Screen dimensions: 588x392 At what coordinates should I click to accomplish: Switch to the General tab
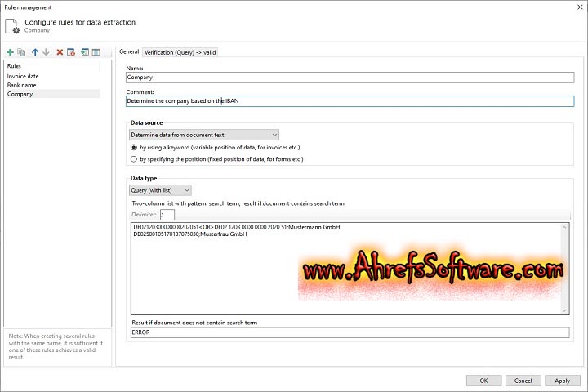(x=129, y=51)
